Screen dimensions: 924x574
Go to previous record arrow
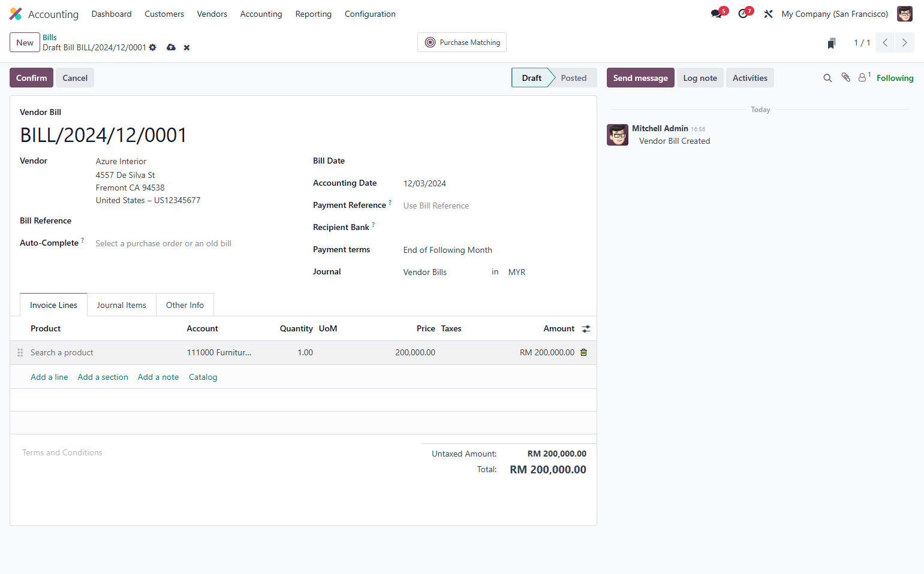(885, 43)
